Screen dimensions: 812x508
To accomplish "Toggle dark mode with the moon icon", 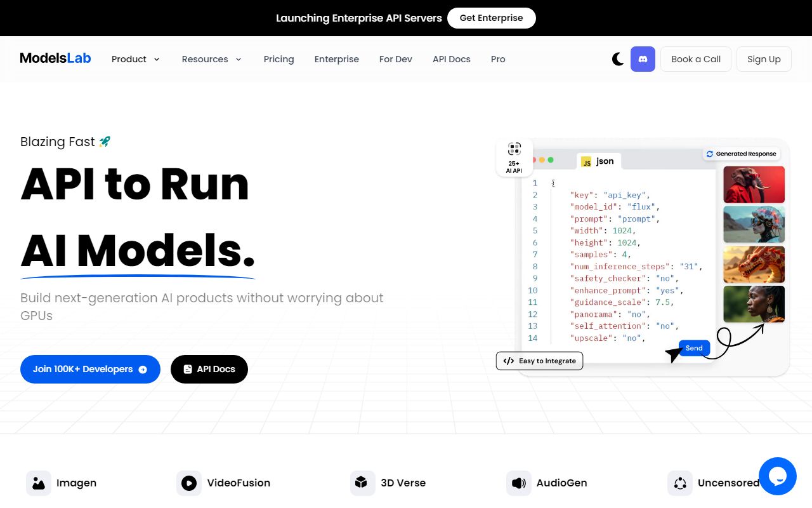I will click(x=618, y=59).
